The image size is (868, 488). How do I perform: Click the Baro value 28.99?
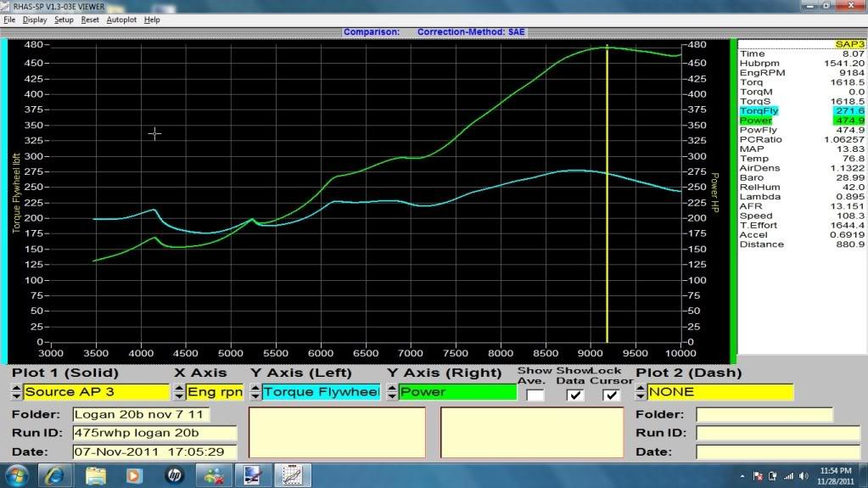click(x=852, y=178)
